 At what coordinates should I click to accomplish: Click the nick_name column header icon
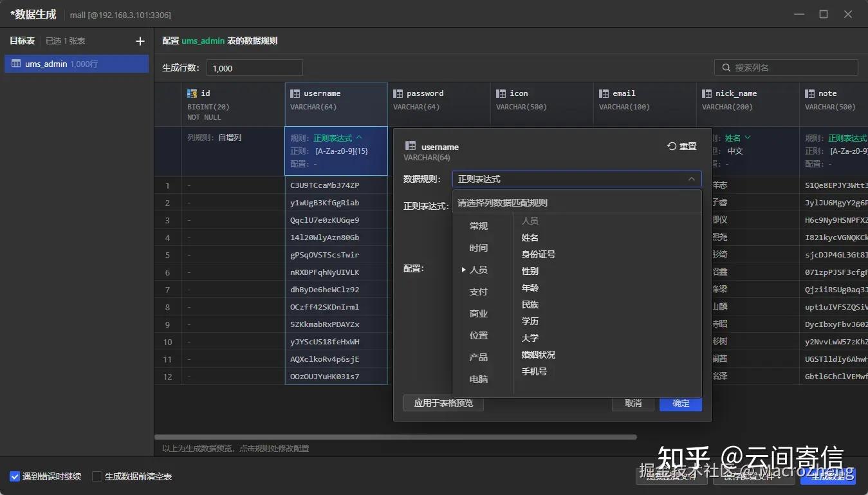[706, 93]
